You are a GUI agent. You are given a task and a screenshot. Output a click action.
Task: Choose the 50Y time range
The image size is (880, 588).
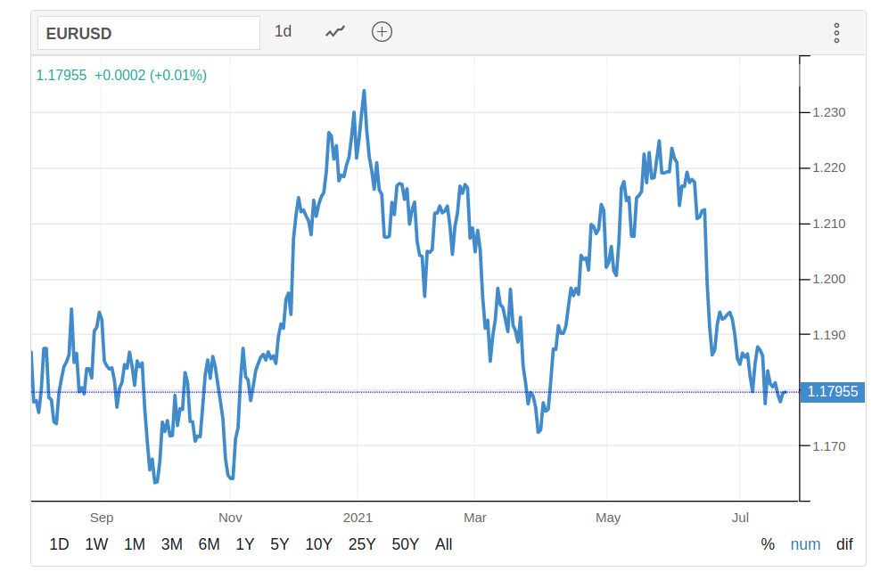click(406, 544)
